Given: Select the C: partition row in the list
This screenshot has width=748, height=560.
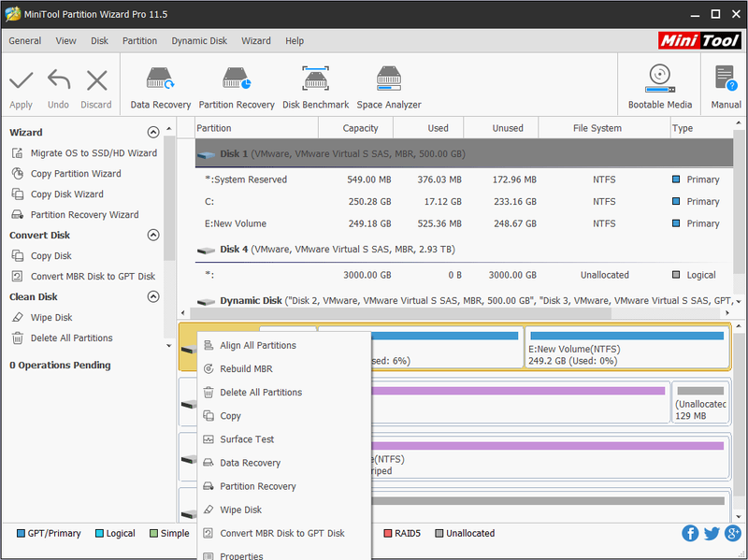Looking at the screenshot, I should (464, 202).
